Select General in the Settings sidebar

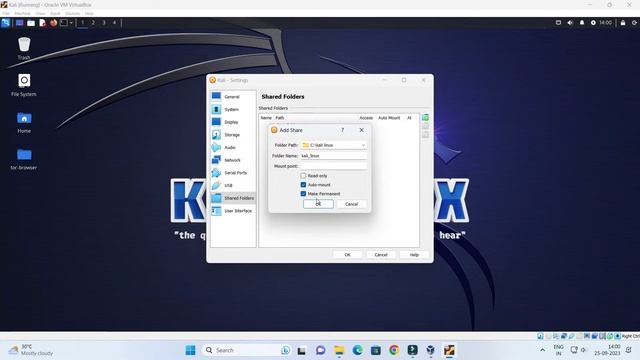(233, 97)
